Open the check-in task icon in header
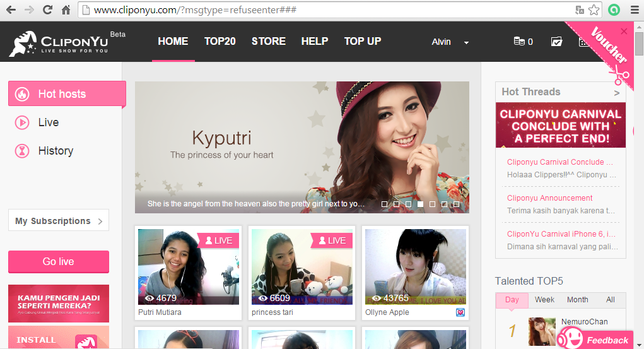The image size is (644, 349). pos(556,42)
